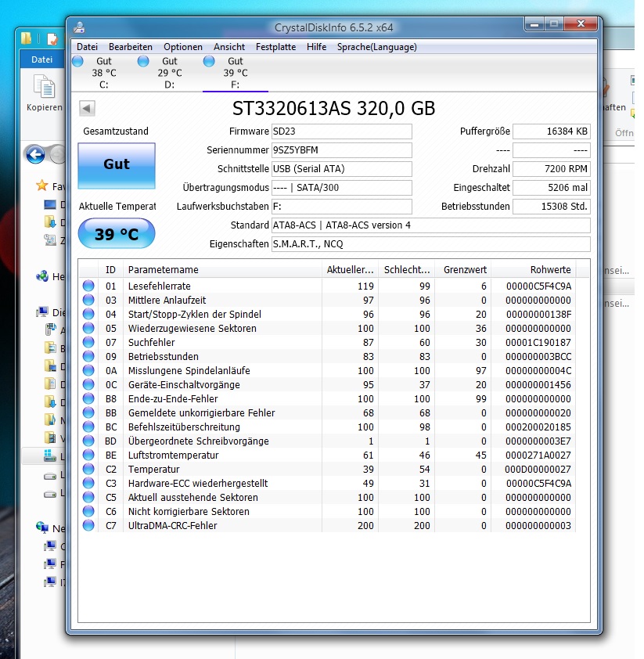Click status icon of Misslungene Spindelanläufe row
Screen dimensions: 644x659
pos(88,371)
